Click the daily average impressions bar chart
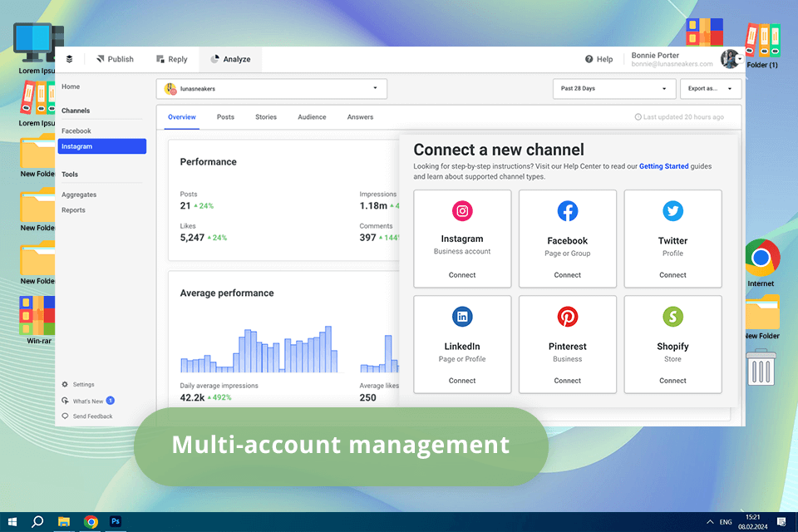The image size is (798, 532). pos(259,349)
